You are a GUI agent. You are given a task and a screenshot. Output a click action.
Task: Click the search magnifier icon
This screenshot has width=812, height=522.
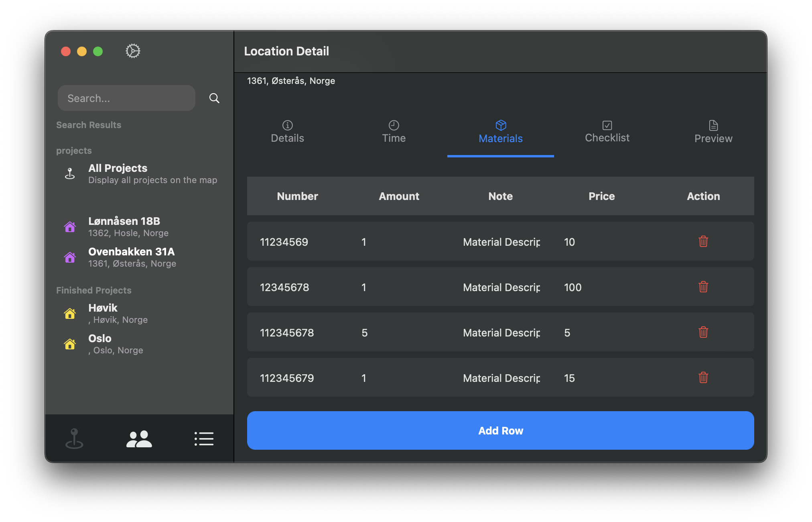click(x=214, y=98)
